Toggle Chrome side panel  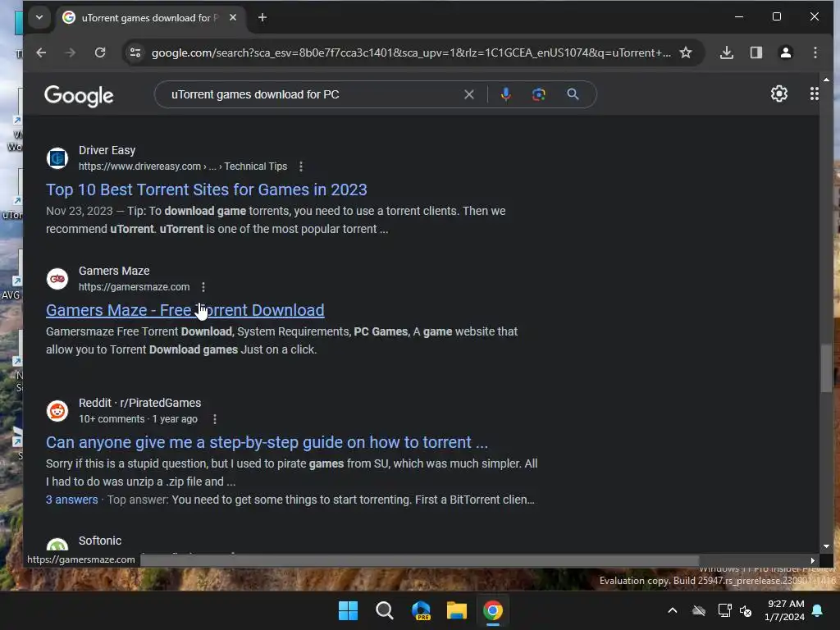click(756, 52)
